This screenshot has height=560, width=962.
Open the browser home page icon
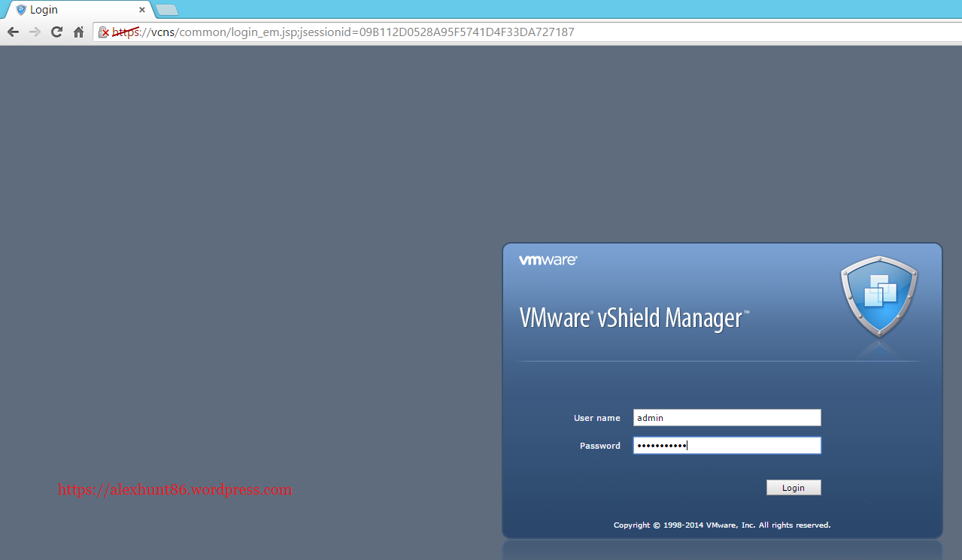(x=78, y=32)
